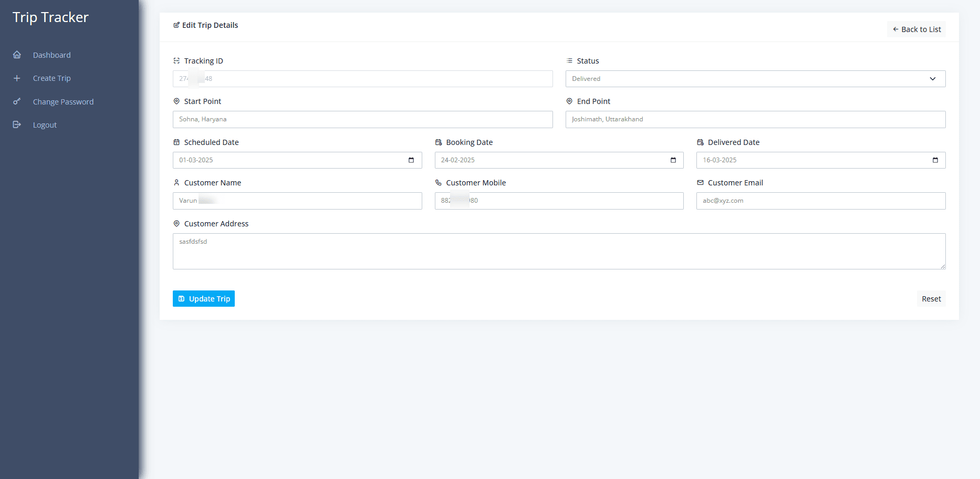Viewport: 980px width, 479px height.
Task: Click the plus icon beside Create Trip
Action: pos(17,78)
